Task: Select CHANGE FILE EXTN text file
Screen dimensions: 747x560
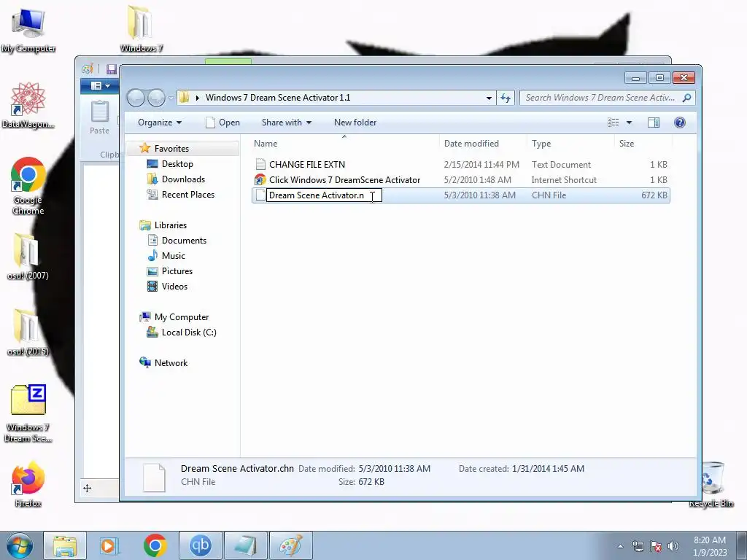Action: pos(307,164)
